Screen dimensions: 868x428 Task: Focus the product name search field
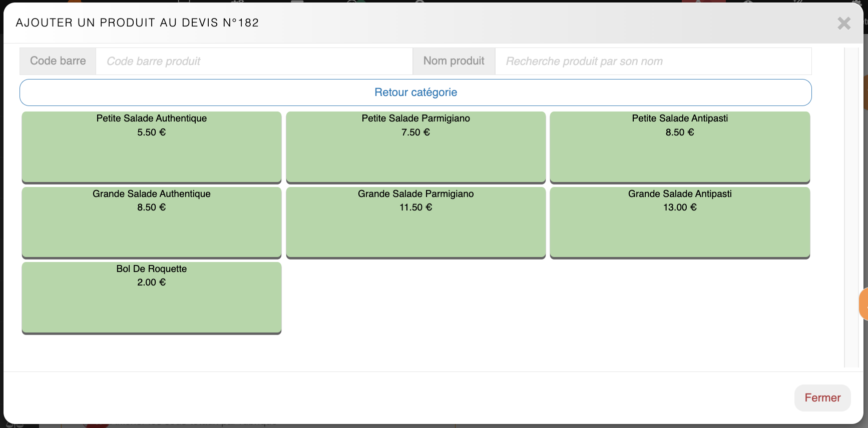tap(653, 61)
